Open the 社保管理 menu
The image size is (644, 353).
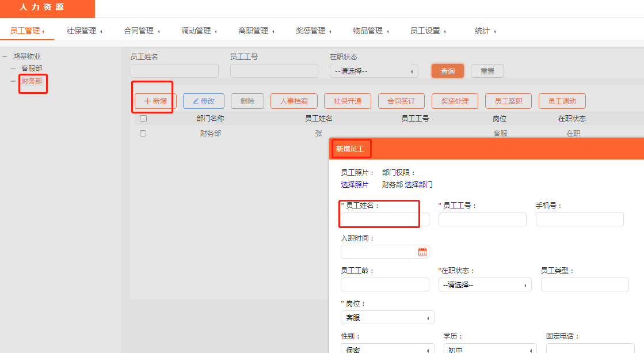pos(84,31)
